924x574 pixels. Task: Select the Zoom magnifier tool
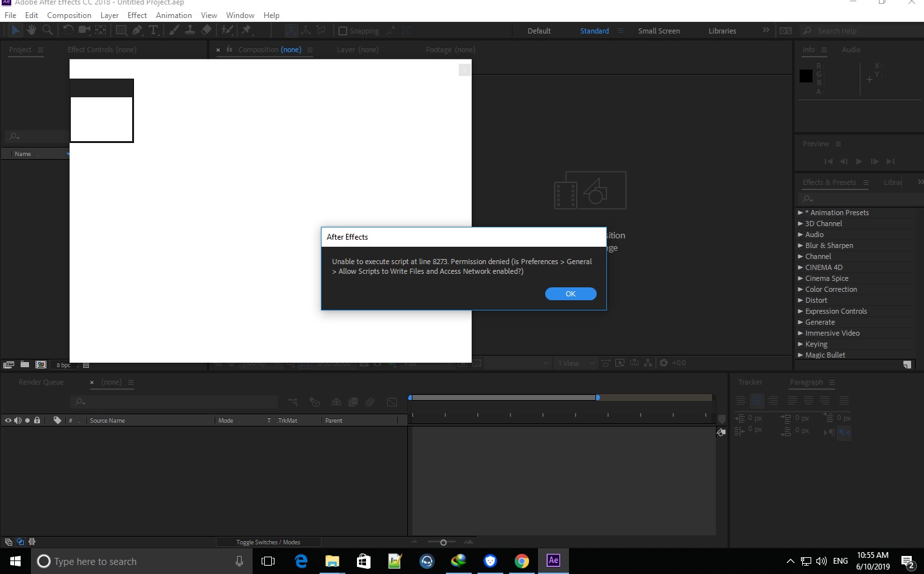click(x=48, y=30)
